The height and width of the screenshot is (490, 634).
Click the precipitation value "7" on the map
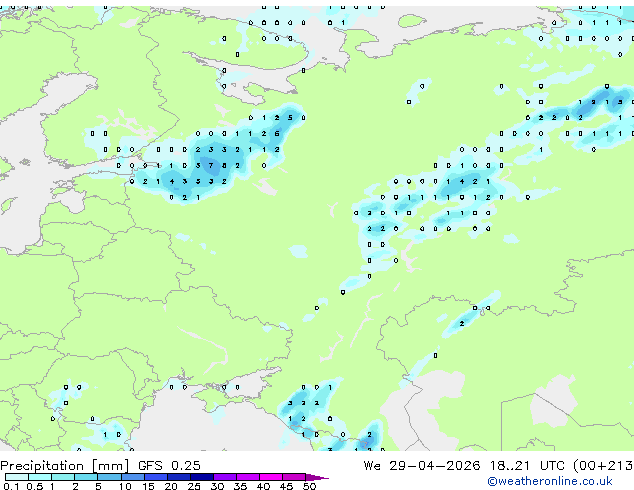click(211, 165)
